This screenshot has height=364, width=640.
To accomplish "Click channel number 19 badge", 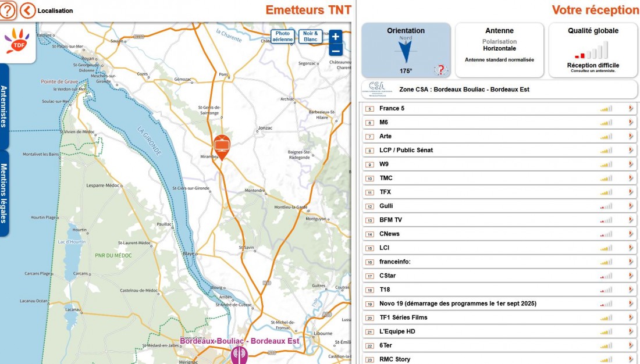I will (370, 304).
